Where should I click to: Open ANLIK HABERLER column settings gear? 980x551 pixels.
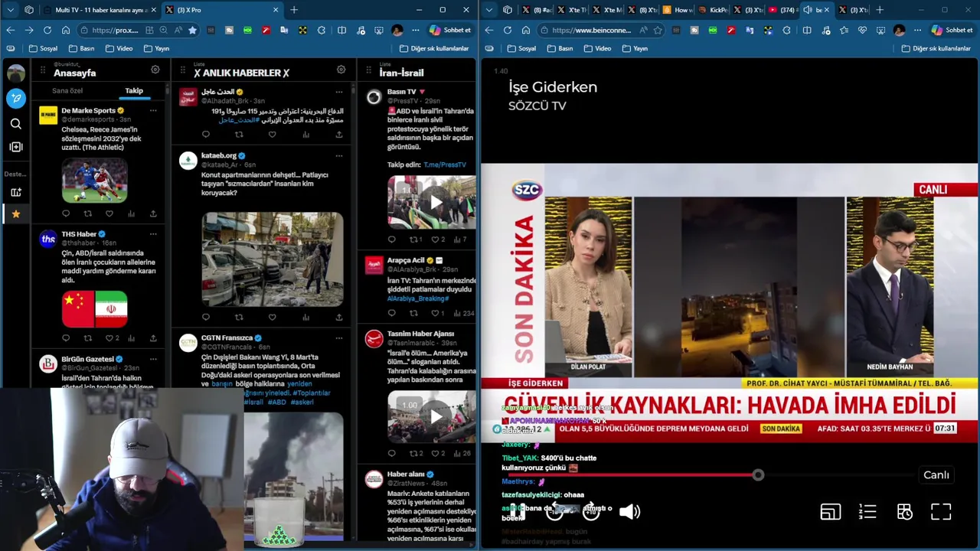(341, 69)
